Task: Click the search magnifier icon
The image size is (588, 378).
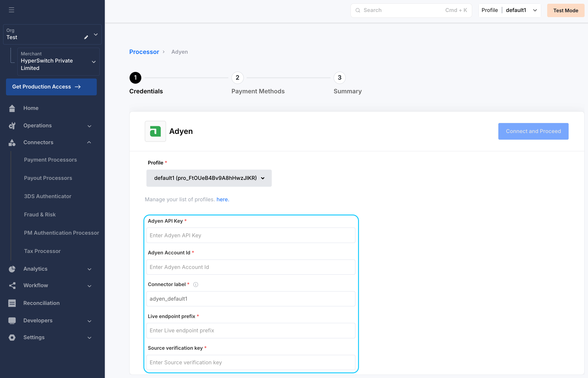Action: [358, 10]
